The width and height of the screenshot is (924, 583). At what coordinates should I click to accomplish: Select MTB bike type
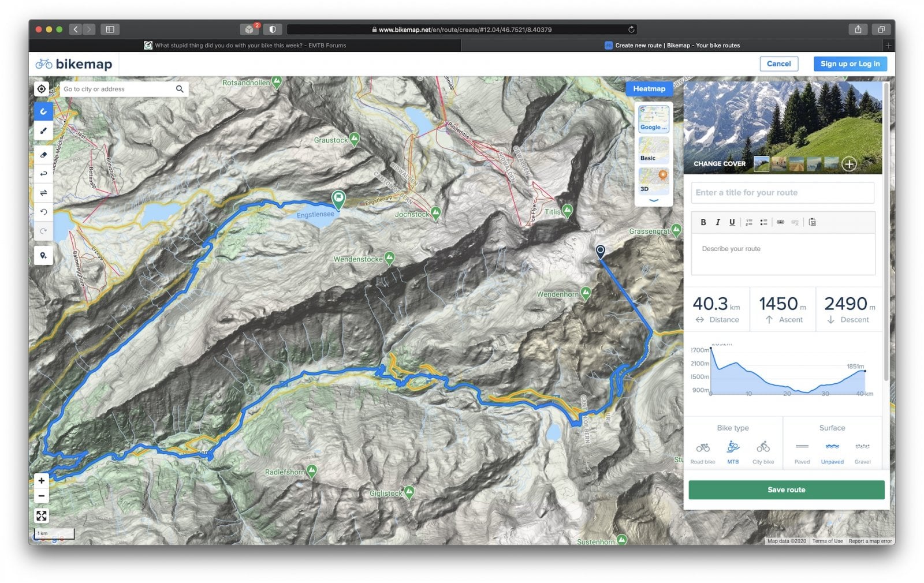coord(733,451)
